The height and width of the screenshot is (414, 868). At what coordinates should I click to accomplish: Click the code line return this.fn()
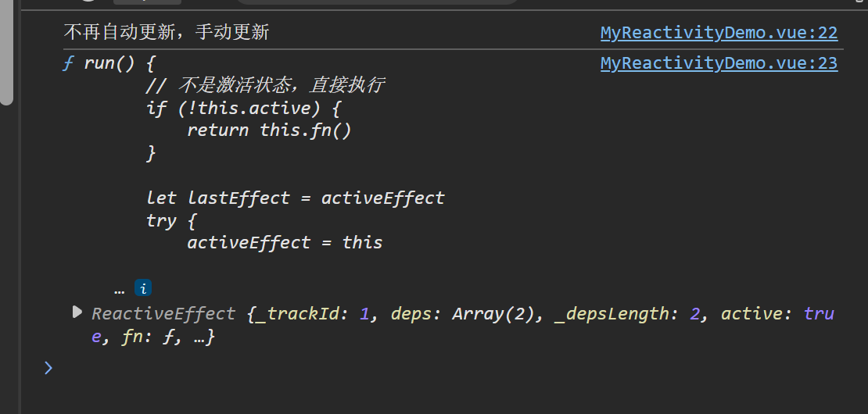coord(269,130)
